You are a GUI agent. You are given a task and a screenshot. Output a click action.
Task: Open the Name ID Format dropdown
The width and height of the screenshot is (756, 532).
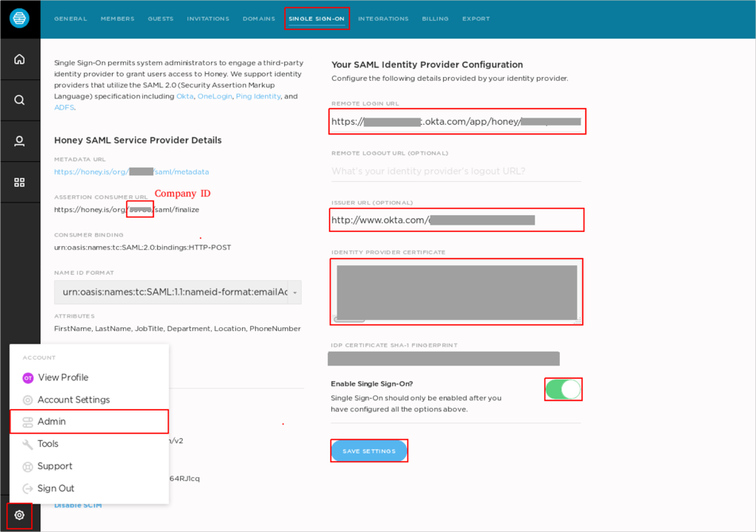coord(177,292)
